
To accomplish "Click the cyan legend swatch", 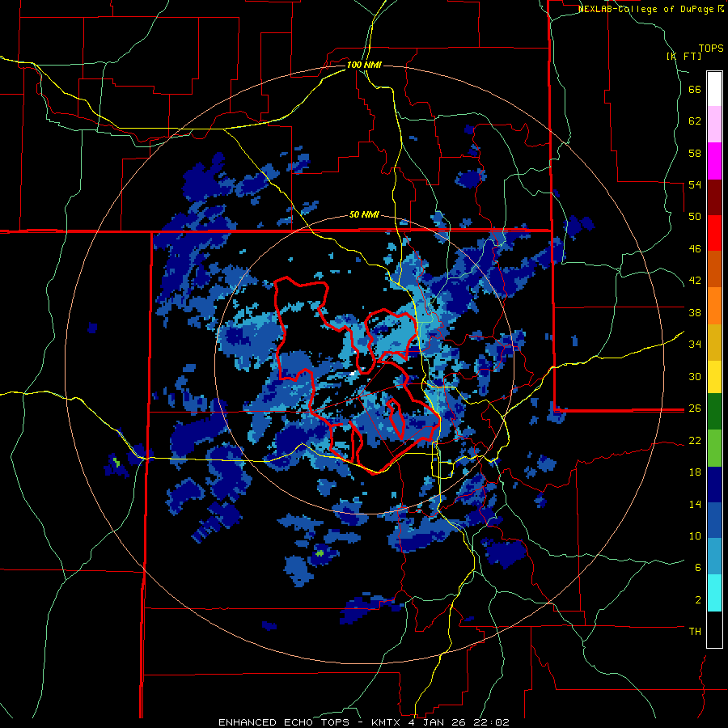I will [x=714, y=593].
